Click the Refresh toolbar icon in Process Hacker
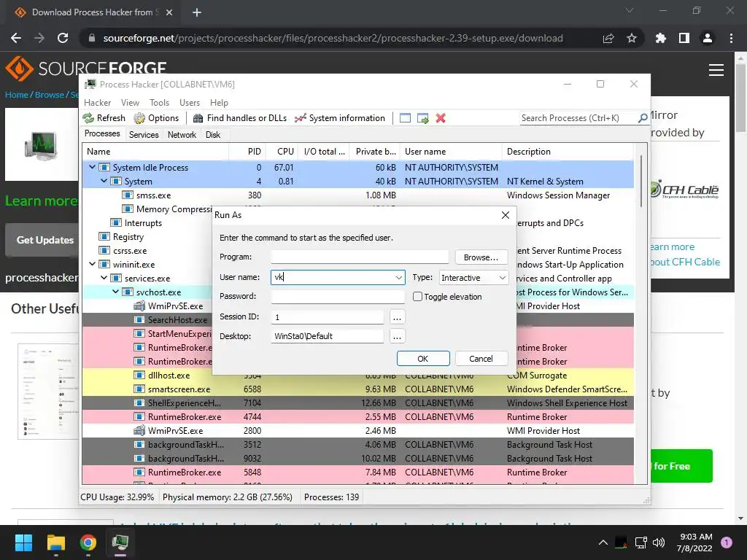 88,118
